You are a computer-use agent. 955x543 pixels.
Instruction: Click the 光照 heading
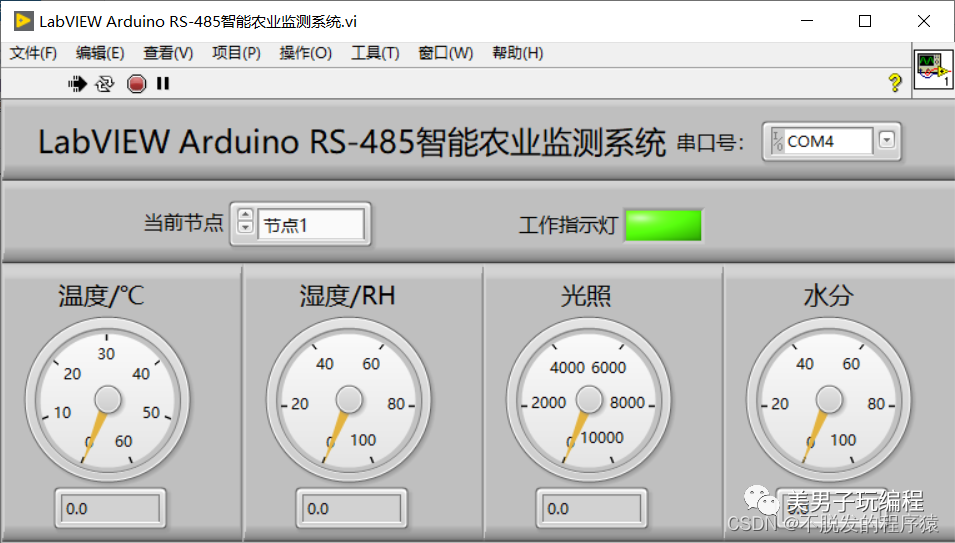click(586, 296)
